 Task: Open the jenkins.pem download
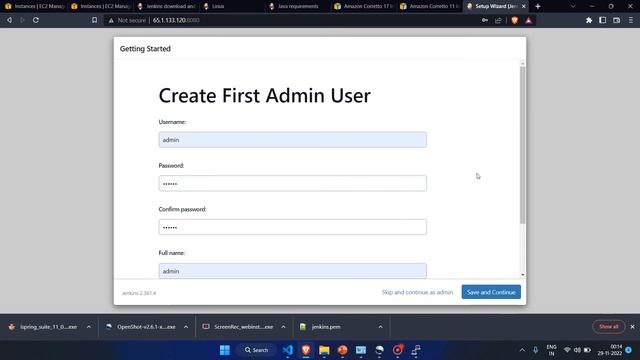point(327,327)
